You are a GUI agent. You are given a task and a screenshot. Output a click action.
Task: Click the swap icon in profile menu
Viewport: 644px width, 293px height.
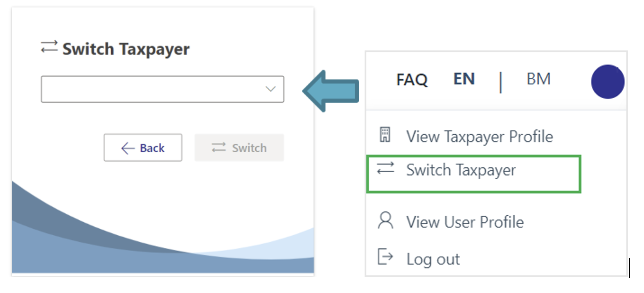pos(385,168)
